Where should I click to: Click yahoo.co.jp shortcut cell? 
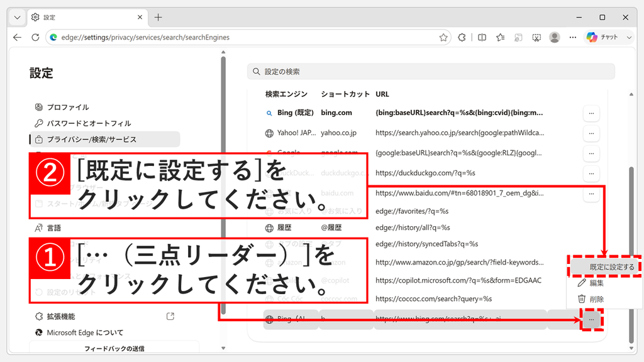(339, 133)
